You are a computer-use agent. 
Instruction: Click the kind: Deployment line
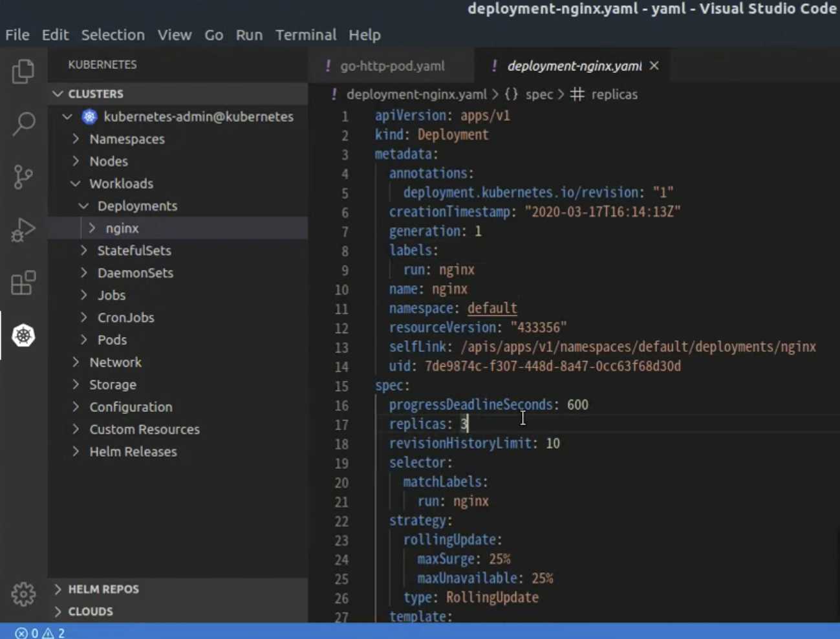point(432,135)
